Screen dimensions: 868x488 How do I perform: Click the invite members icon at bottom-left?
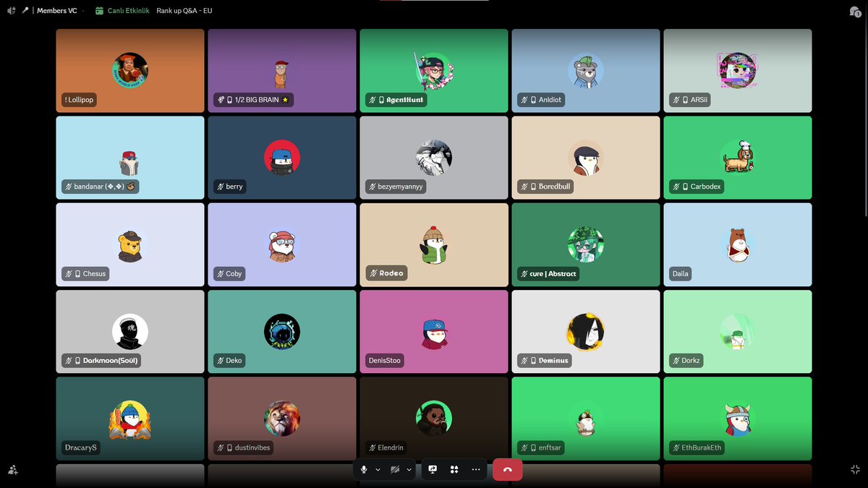(12, 469)
